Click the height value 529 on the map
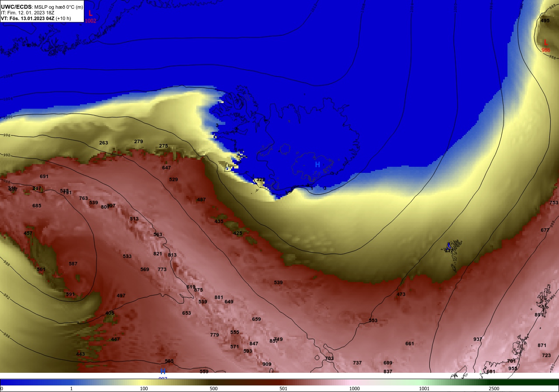Image resolution: width=559 pixels, height=392 pixels. 173,180
